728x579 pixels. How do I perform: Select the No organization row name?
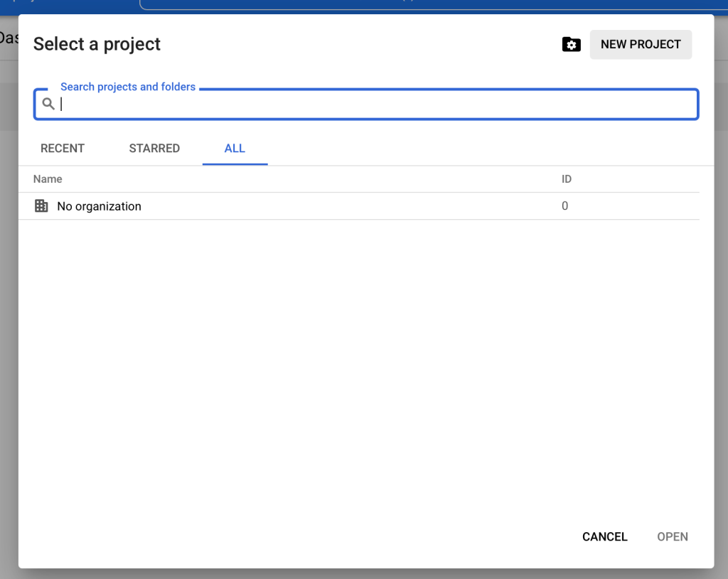click(x=99, y=206)
